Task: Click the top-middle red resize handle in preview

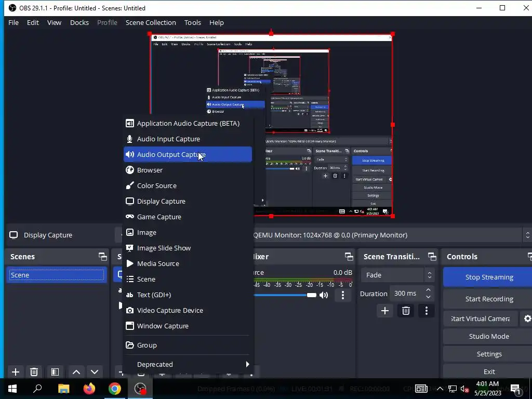Action: 271,34
